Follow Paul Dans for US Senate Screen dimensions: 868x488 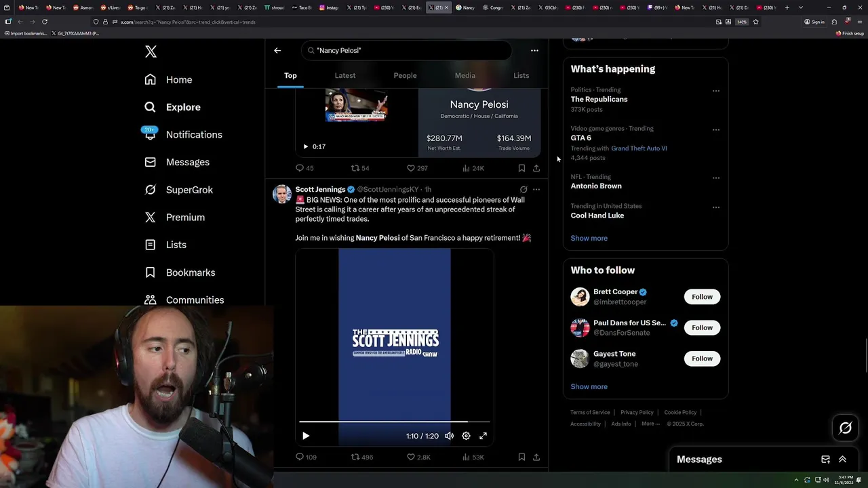click(x=702, y=327)
